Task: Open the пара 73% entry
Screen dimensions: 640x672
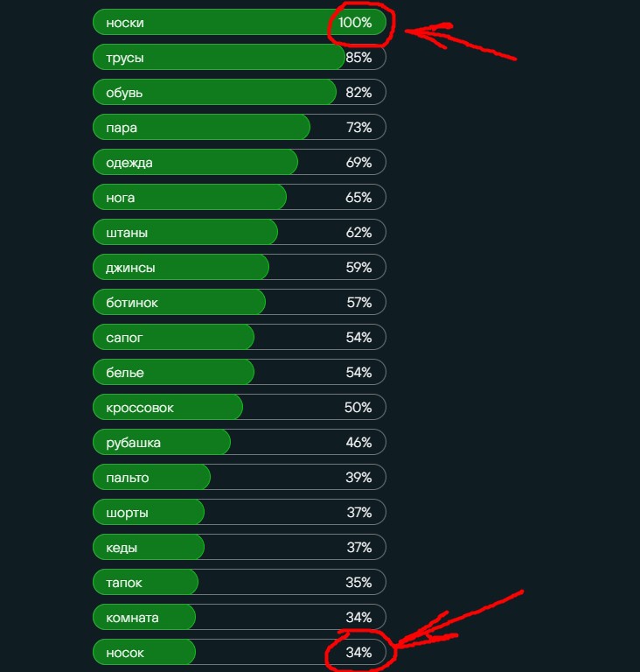Action: tap(239, 127)
